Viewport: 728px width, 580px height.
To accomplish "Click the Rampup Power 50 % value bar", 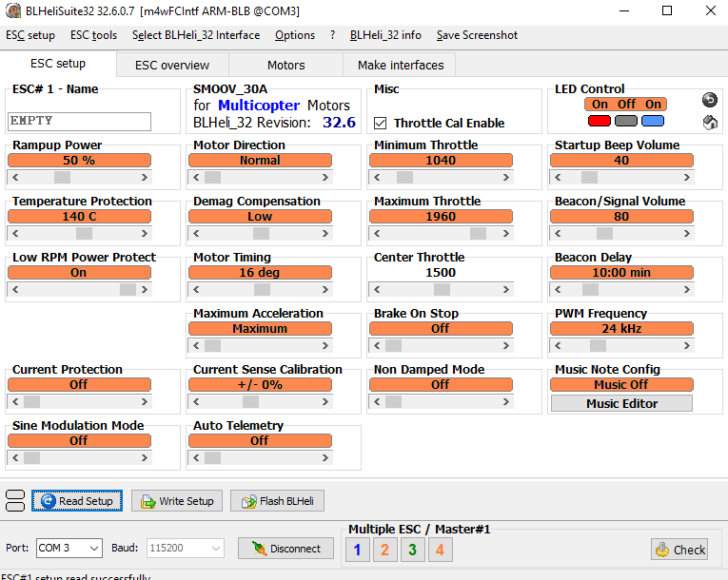I will click(x=79, y=160).
